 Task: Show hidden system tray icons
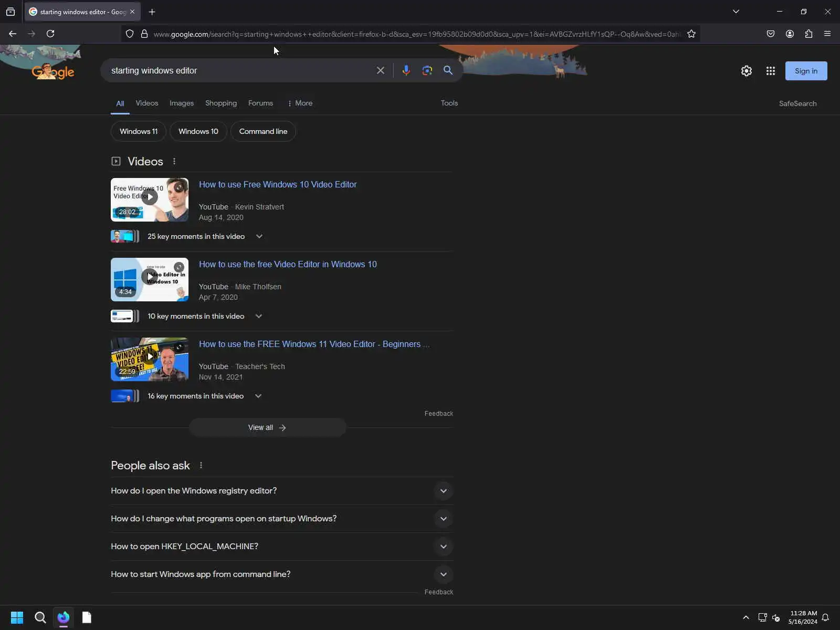click(746, 617)
